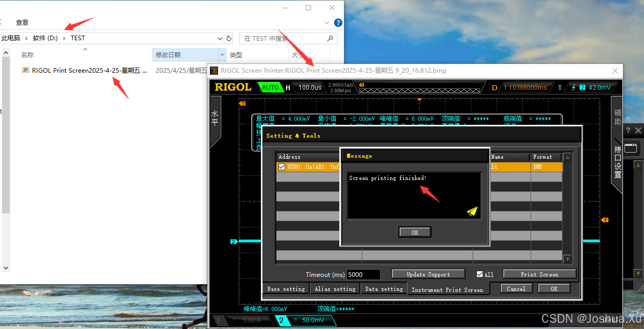The height and width of the screenshot is (329, 644).
Task: Click Explorer sidebar scroll down arrow
Action: (x=6, y=268)
